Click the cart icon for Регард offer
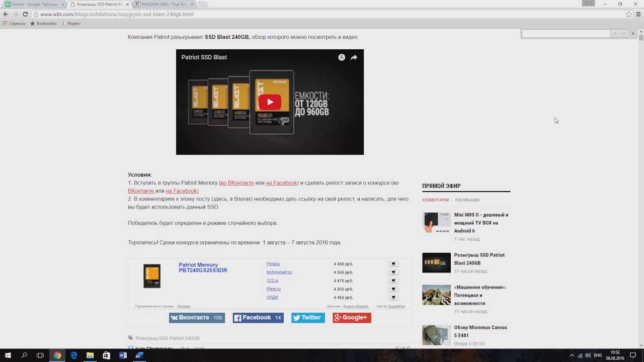644x362 pixels. pyautogui.click(x=393, y=264)
